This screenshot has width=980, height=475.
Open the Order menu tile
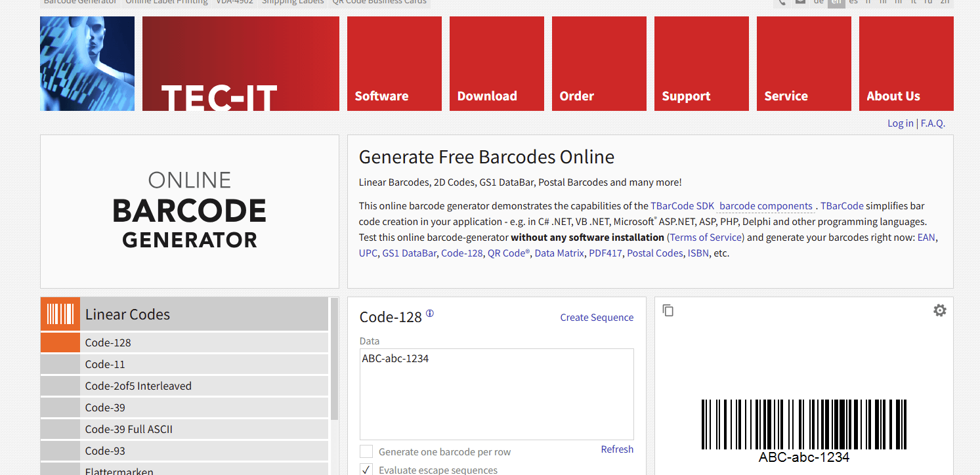point(599,64)
